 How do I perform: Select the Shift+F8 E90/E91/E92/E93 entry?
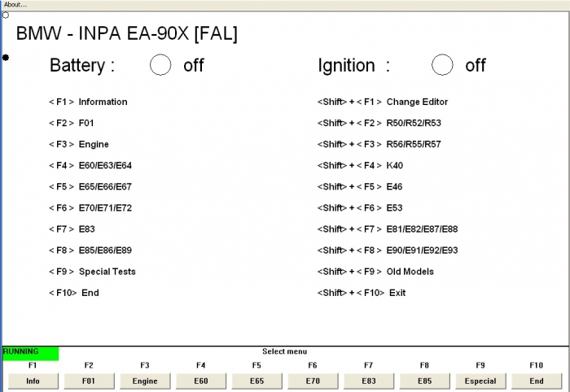pos(388,250)
